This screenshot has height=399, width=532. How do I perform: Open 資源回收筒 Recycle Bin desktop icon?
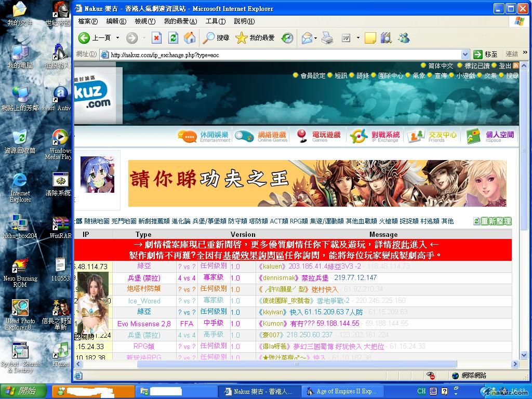pos(20,141)
